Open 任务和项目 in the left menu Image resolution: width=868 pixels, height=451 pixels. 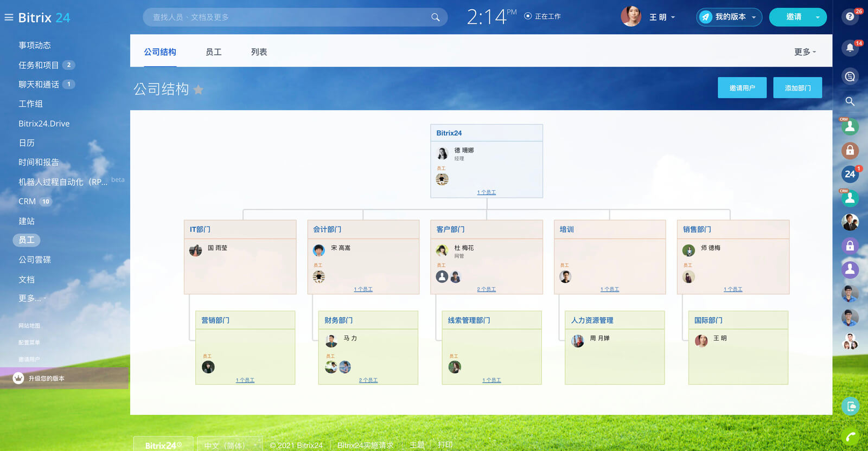pos(39,65)
